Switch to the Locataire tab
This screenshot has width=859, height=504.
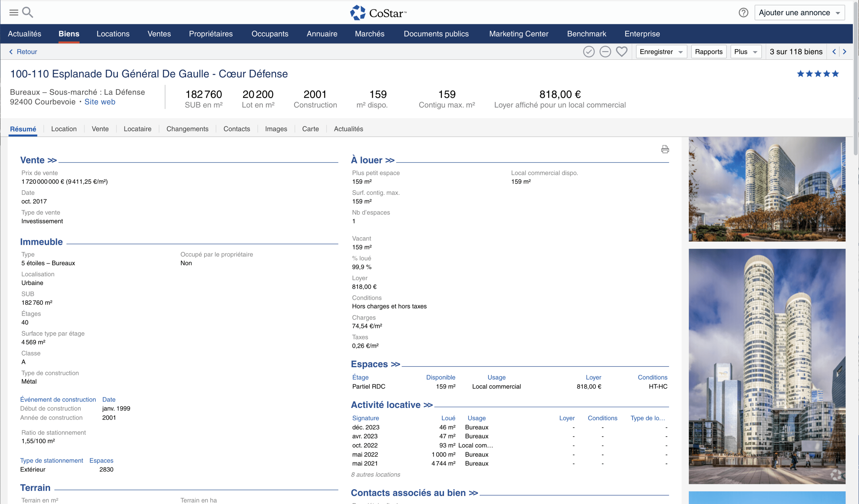(x=137, y=129)
